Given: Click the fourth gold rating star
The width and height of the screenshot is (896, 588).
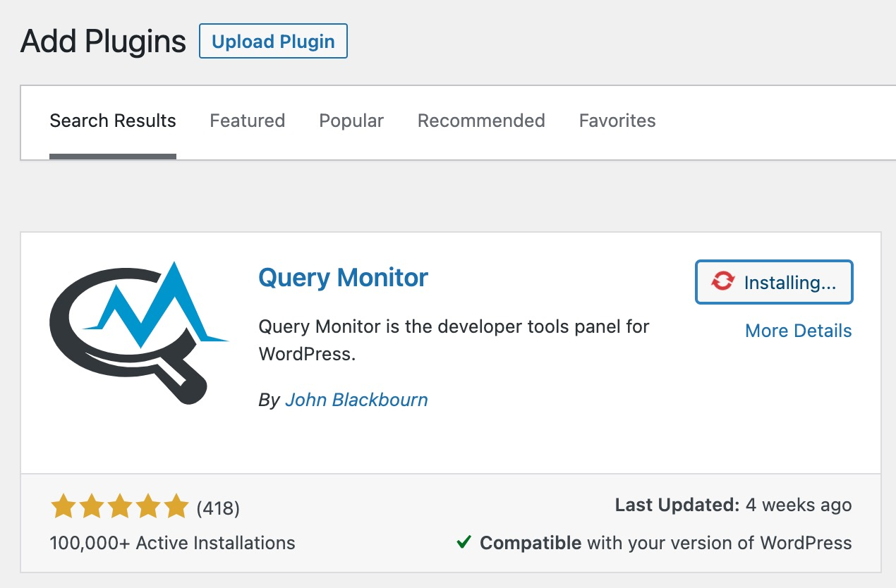Looking at the screenshot, I should 148,506.
